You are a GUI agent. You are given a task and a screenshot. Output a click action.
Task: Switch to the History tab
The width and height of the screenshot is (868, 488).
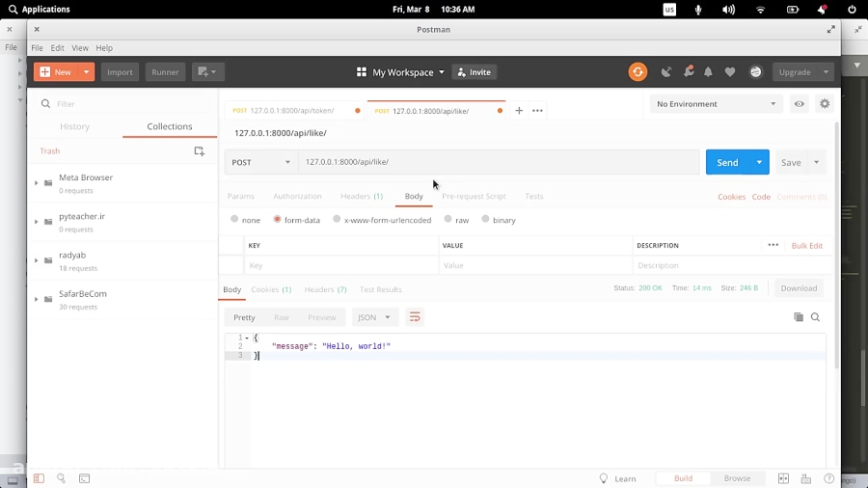click(x=74, y=126)
